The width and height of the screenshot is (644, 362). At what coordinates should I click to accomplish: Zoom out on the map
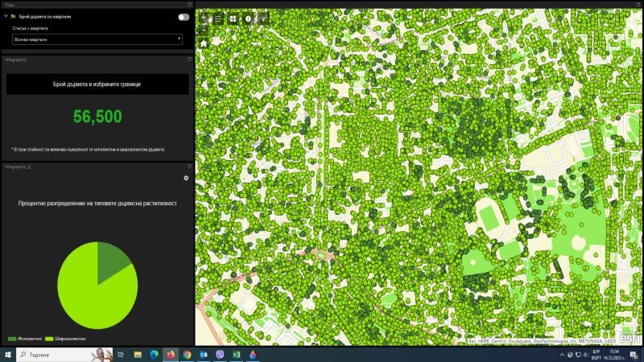[x=204, y=31]
